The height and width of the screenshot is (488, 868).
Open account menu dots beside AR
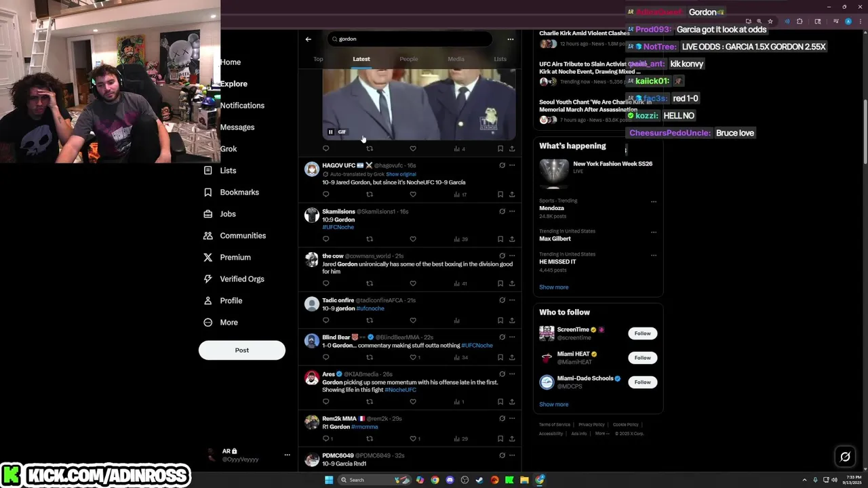tap(287, 455)
